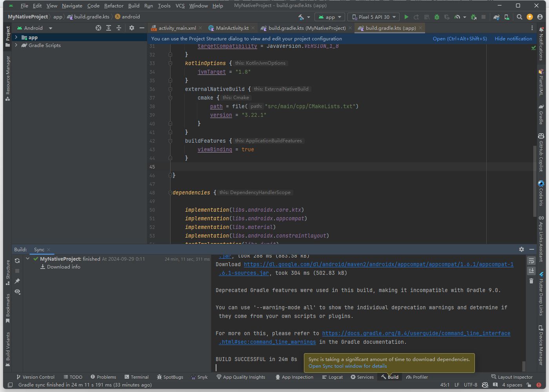Image resolution: width=549 pixels, height=392 pixels.
Task: Open Gradle side tool window
Action: (x=541, y=114)
